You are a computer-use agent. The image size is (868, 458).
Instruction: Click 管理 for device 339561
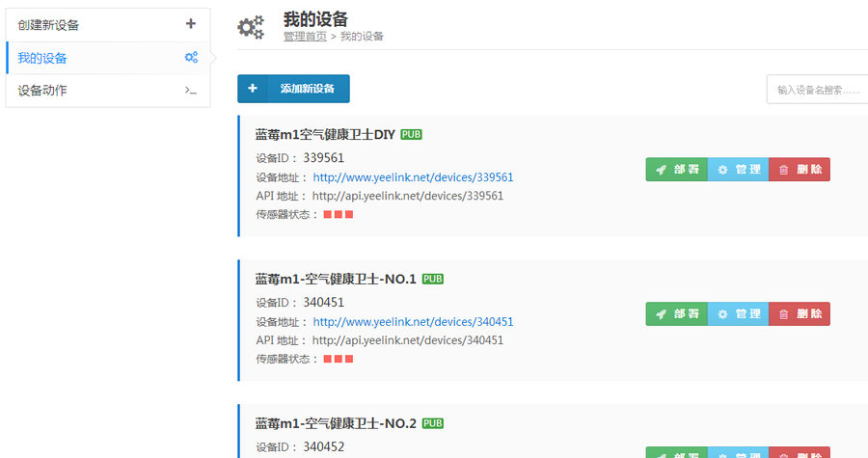[x=738, y=170]
